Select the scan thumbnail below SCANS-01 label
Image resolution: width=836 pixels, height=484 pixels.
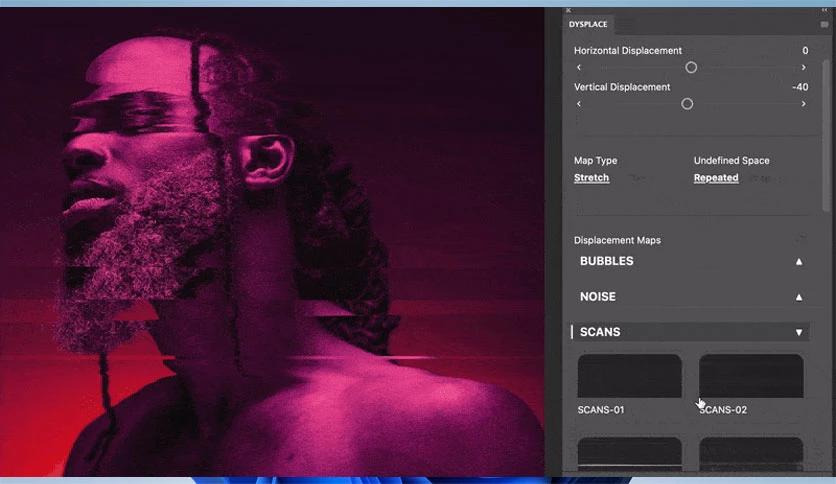[630, 454]
